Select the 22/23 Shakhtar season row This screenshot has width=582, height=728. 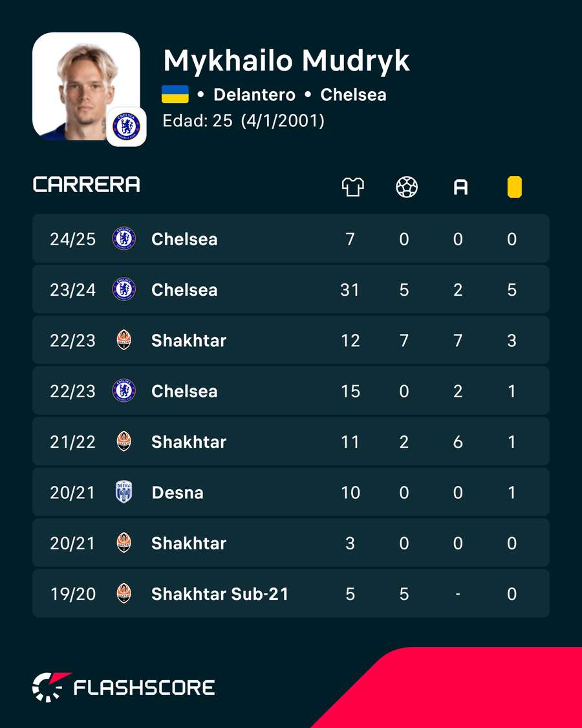[291, 340]
